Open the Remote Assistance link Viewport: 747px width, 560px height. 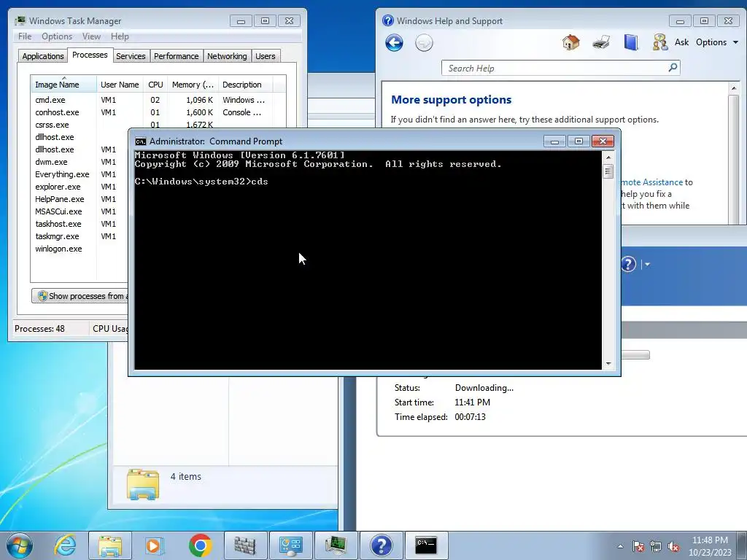(x=651, y=182)
